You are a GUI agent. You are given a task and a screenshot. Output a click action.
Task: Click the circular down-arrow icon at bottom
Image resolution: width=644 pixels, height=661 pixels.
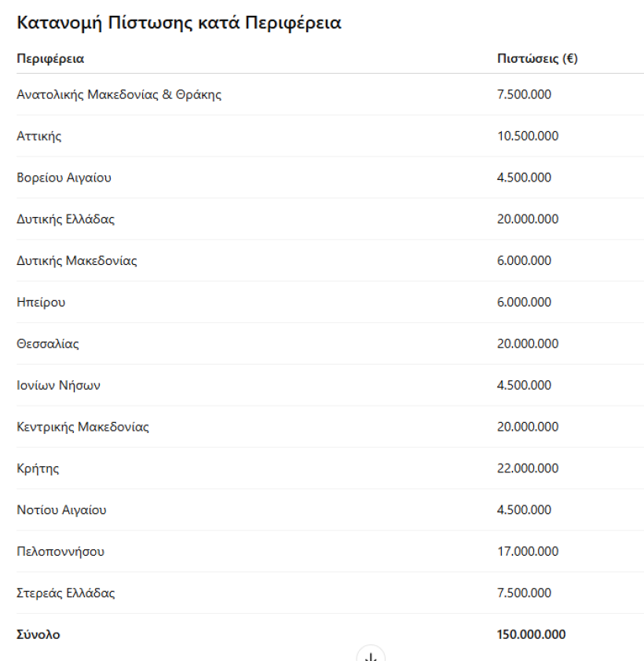click(371, 654)
